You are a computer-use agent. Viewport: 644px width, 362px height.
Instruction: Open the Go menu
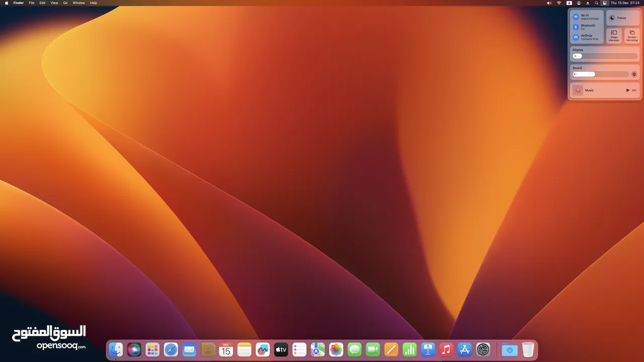[65, 3]
